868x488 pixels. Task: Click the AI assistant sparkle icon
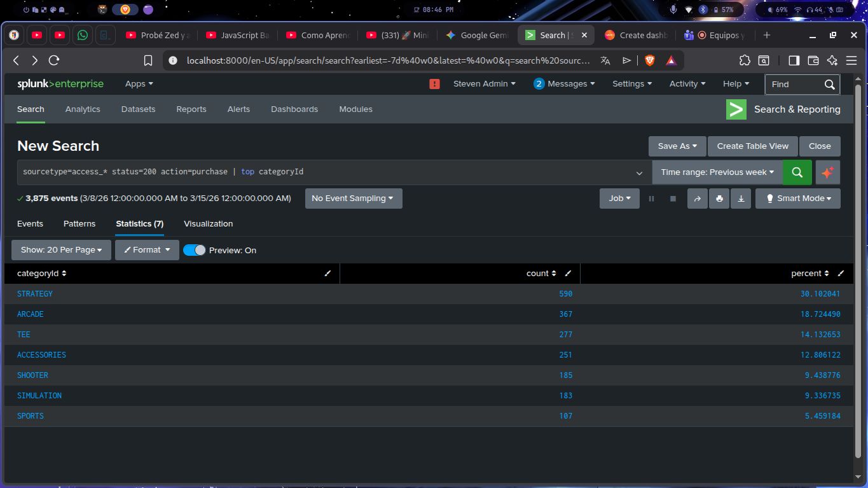[x=827, y=172]
